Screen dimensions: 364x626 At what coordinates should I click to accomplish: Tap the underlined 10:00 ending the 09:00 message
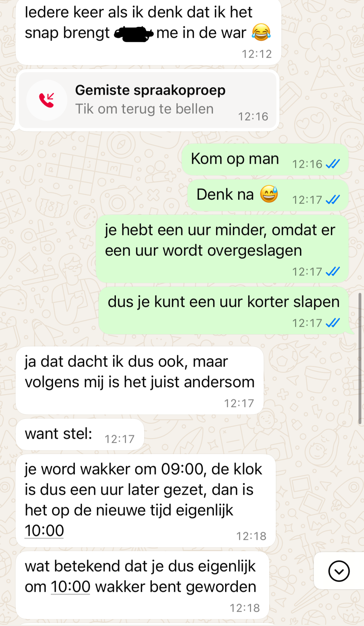click(x=44, y=531)
